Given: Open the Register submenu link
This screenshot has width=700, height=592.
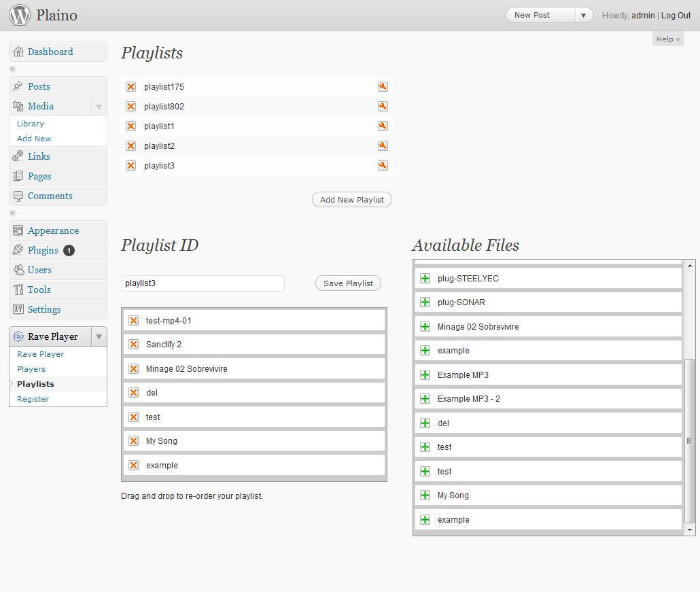Looking at the screenshot, I should click(33, 399).
